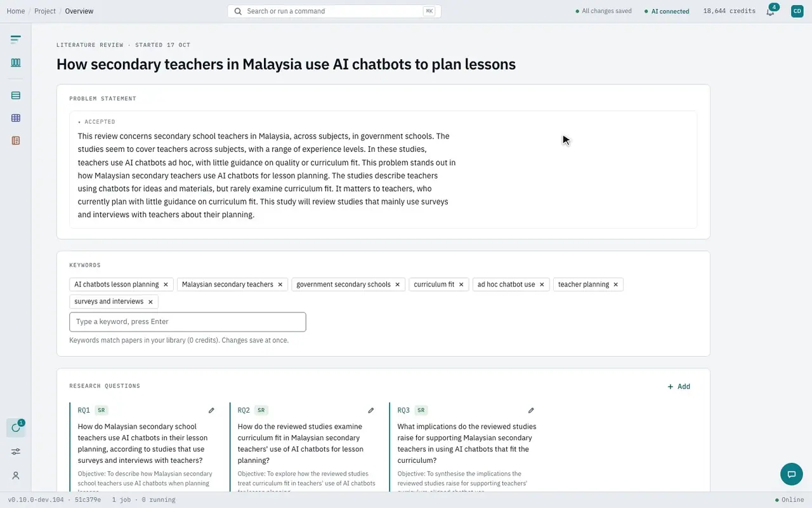This screenshot has width=812, height=508.
Task: Click the RQ2 question text
Action: click(x=301, y=443)
